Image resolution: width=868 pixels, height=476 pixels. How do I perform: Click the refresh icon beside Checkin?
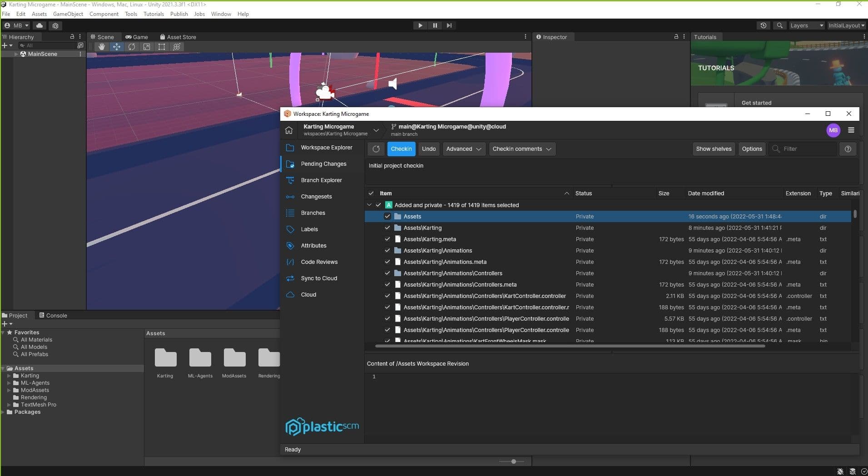click(x=376, y=149)
